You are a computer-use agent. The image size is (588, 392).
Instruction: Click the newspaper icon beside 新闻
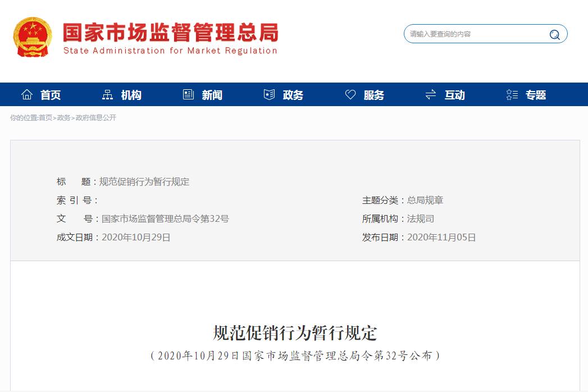pos(188,94)
